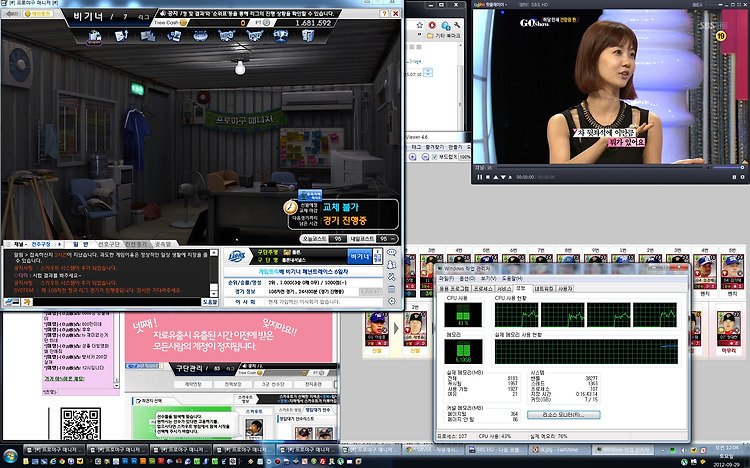Open 파일(F) menu in Task Manager
This screenshot has height=468, width=750.
point(446,279)
